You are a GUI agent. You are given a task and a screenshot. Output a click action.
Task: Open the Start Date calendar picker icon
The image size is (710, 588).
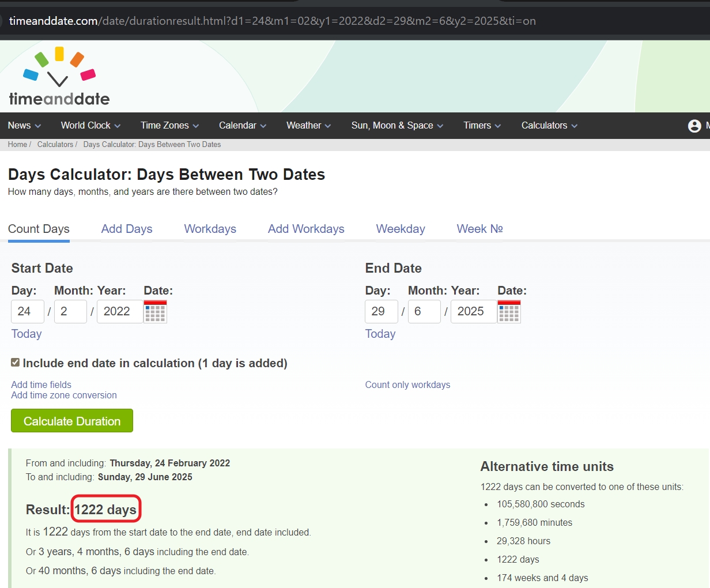click(x=155, y=311)
